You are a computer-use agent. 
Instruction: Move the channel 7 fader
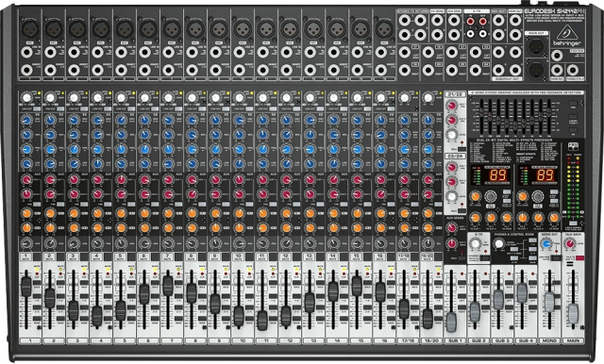168,286
